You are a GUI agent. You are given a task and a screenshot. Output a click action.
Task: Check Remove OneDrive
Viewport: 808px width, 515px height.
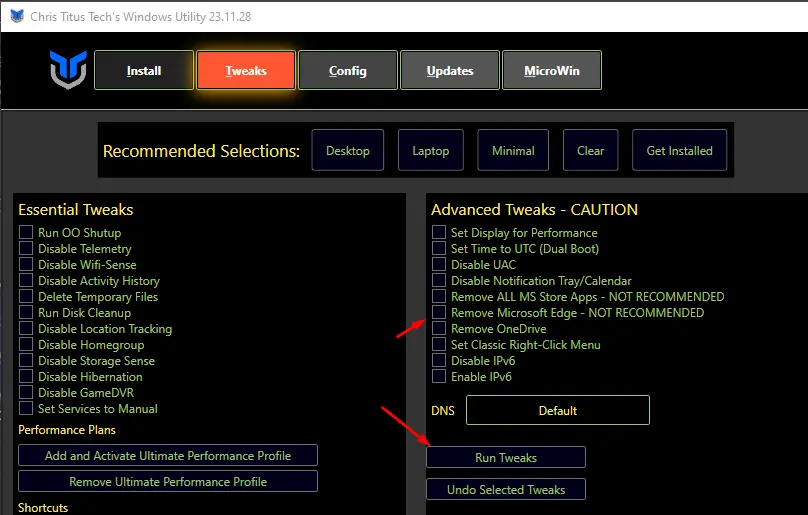coord(439,328)
